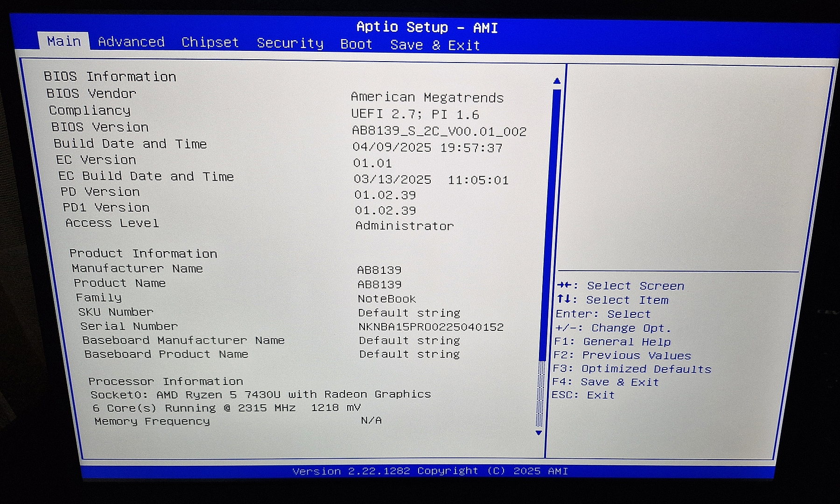Click the SKU Number 'Default string' value
The width and height of the screenshot is (840, 504).
coord(409,313)
